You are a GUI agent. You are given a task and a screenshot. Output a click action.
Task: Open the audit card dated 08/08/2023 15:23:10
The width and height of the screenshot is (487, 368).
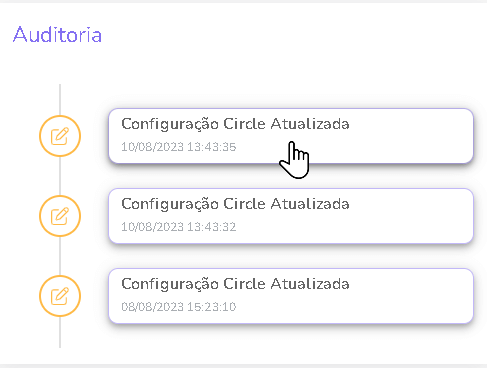pyautogui.click(x=291, y=296)
